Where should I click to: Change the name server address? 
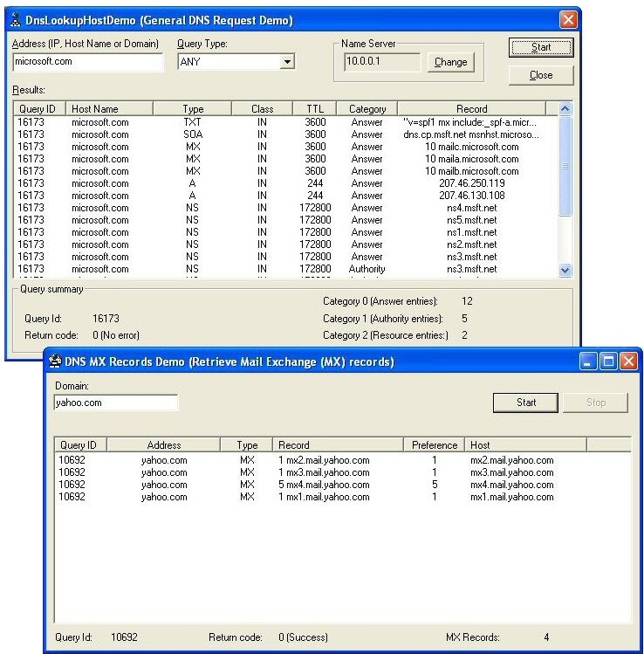(450, 62)
